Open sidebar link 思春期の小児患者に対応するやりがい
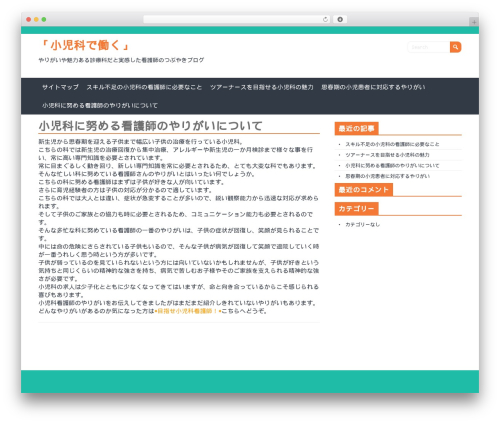The width and height of the screenshot is (500, 423). point(388,176)
